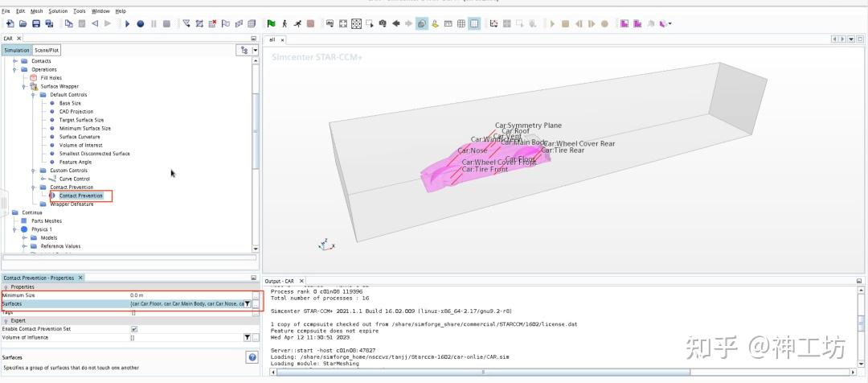868x383 pixels.
Task: Open the Volume of Influence ellipsis button
Action: [256, 338]
